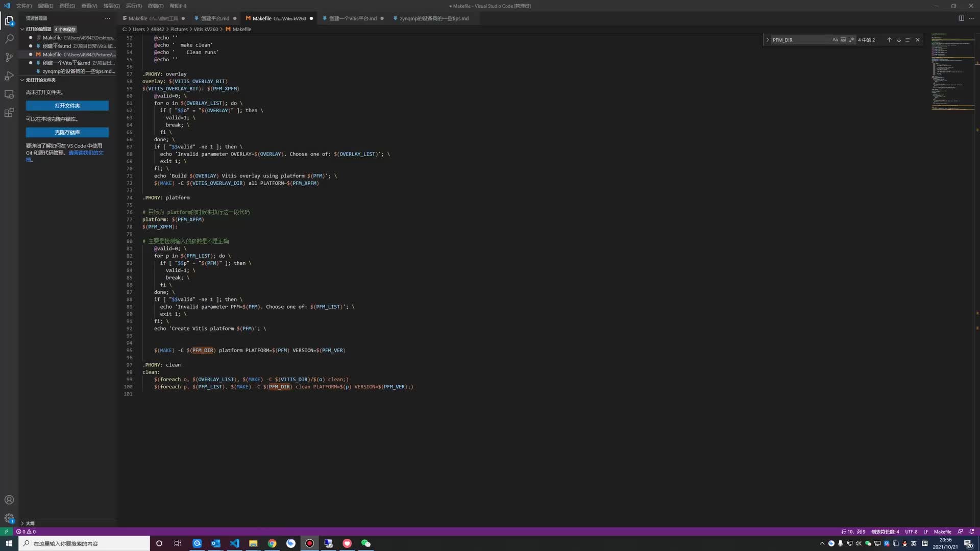
Task: Select Makefile language mode in status bar
Action: (x=942, y=532)
